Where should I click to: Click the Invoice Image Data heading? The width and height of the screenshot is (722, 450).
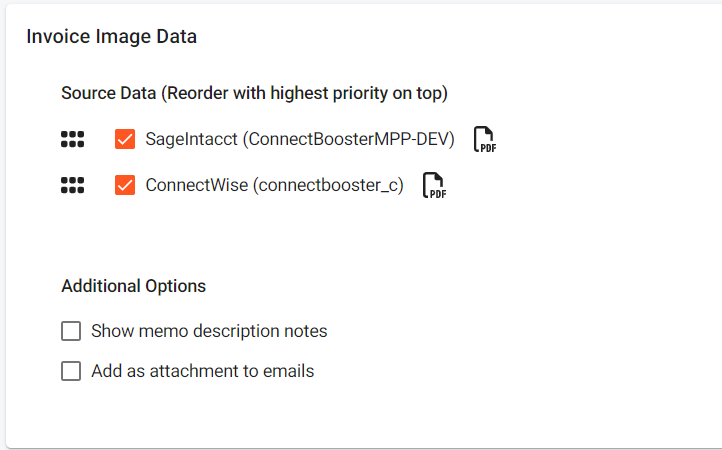[x=111, y=37]
